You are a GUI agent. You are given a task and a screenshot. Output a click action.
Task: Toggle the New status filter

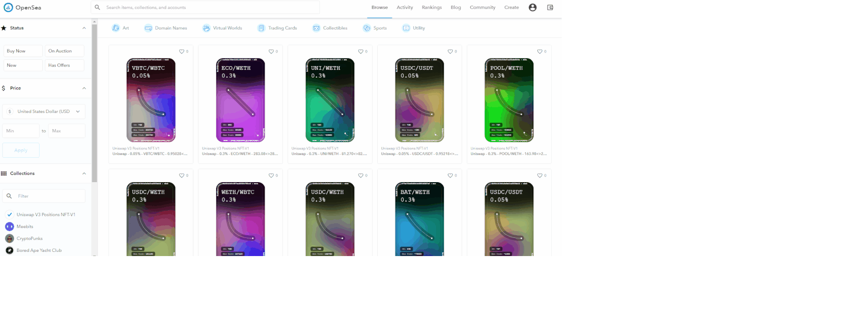(23, 65)
